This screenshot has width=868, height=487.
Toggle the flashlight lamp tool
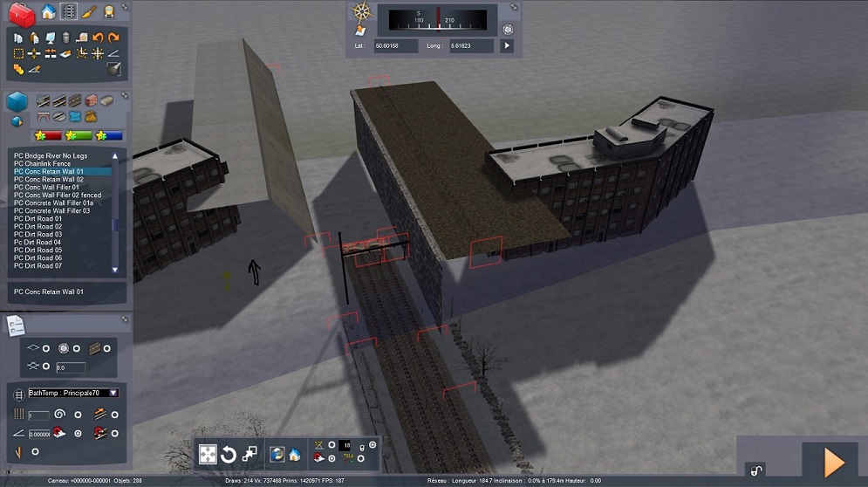click(113, 69)
